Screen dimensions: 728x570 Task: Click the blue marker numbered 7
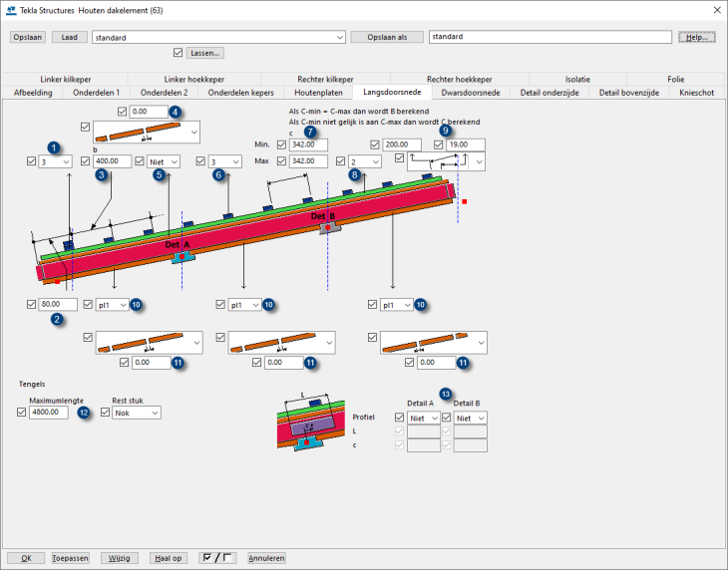click(310, 132)
